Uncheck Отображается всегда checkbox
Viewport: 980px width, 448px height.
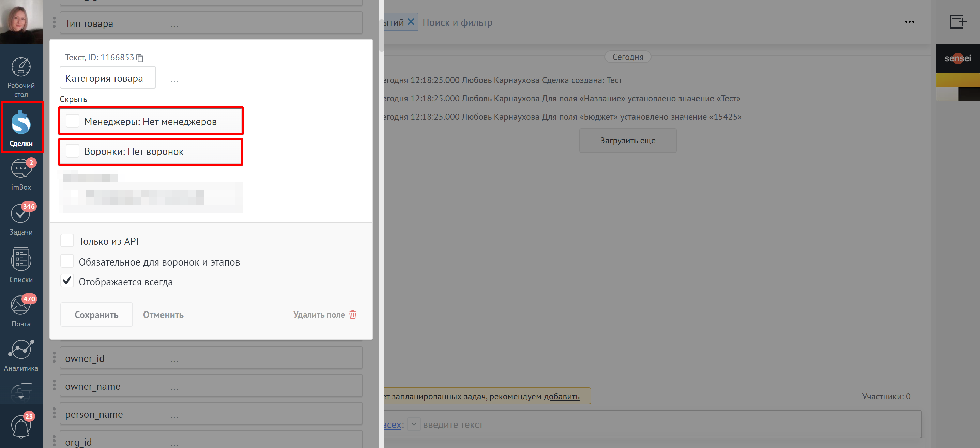pyautogui.click(x=67, y=281)
